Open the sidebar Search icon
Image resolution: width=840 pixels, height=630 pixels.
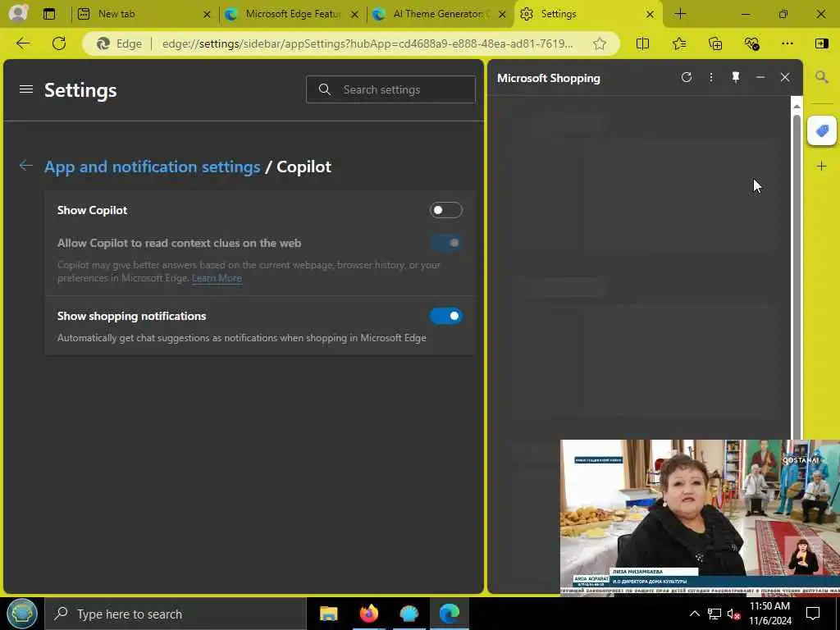[822, 77]
